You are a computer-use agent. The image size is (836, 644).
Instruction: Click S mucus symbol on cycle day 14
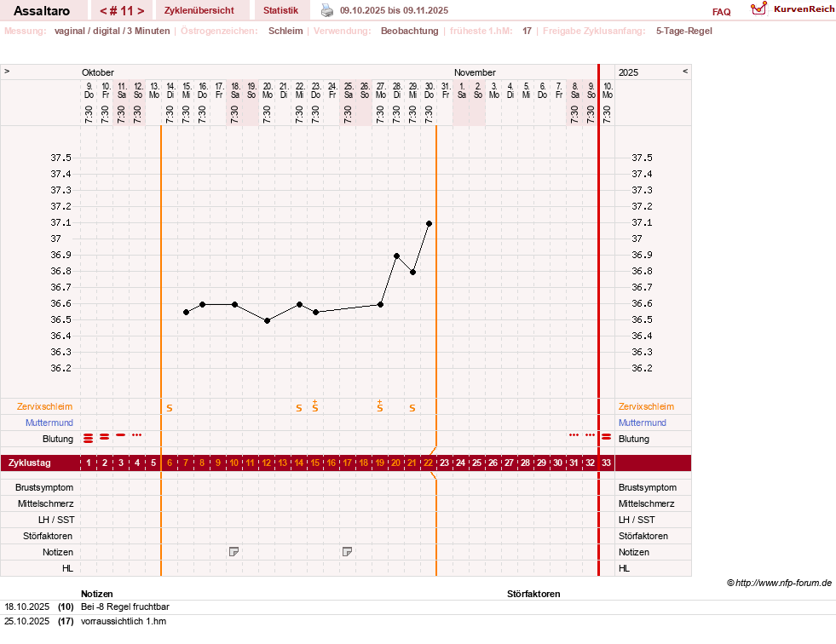[299, 408]
